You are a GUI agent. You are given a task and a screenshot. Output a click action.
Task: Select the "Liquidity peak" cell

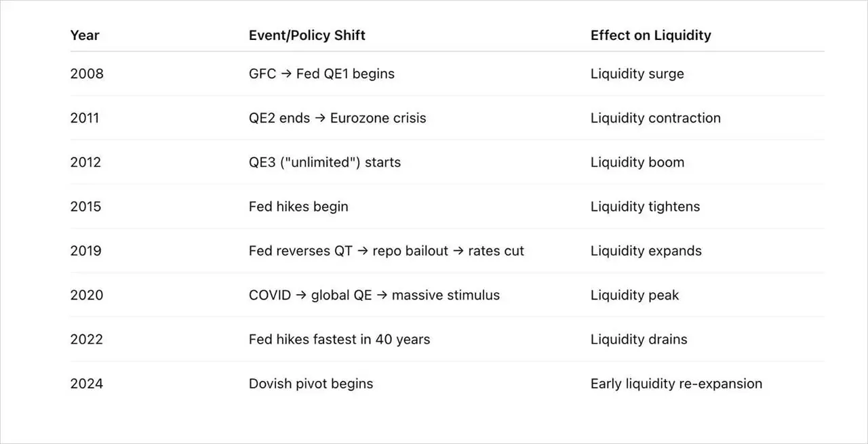point(634,295)
